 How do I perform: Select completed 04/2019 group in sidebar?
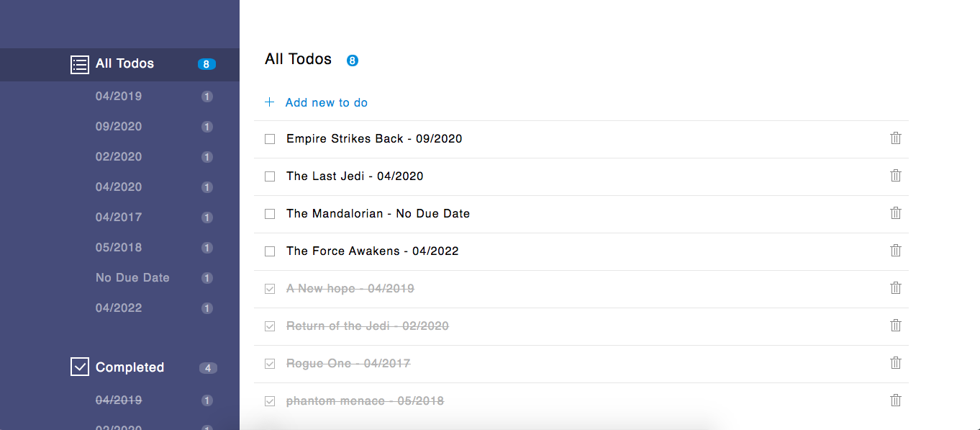click(x=119, y=400)
